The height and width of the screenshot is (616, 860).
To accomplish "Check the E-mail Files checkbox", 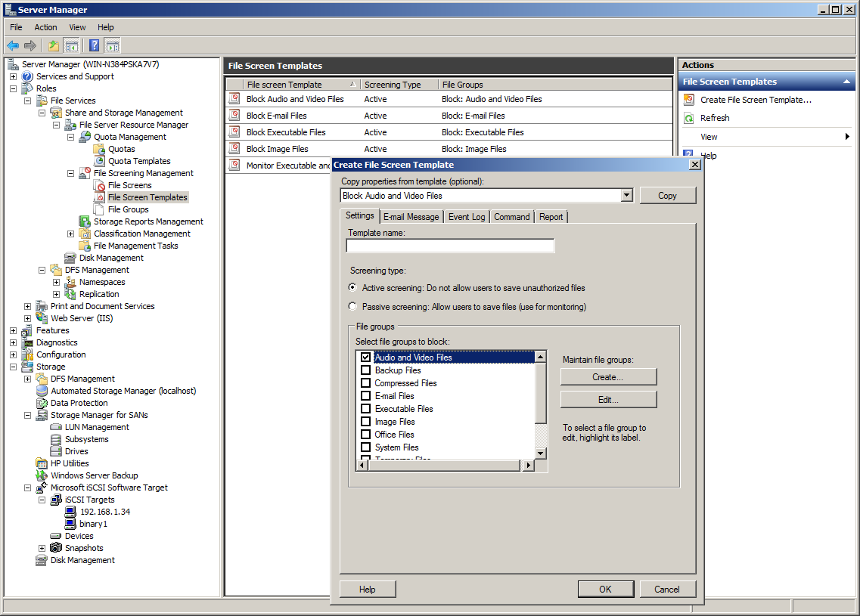I will (366, 396).
